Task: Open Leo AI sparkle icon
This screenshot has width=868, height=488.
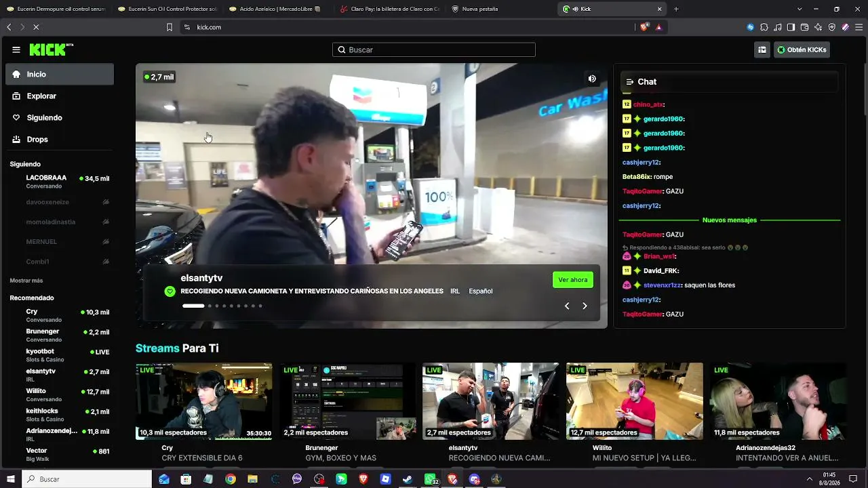Action: point(818,27)
